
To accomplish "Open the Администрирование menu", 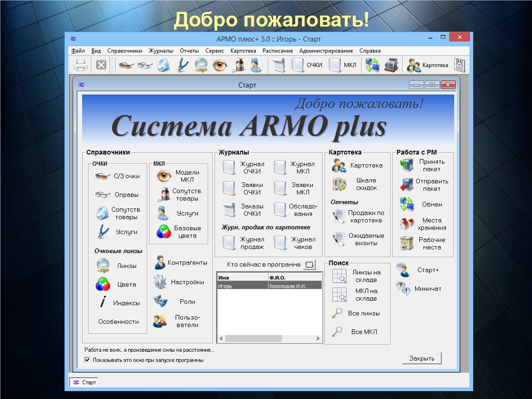I will (x=326, y=51).
